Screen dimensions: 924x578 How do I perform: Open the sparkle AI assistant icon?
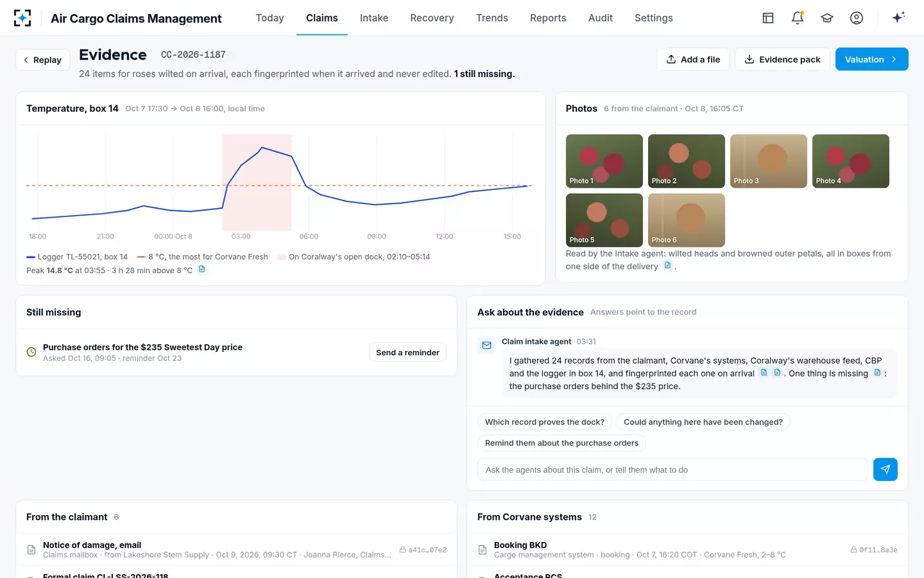click(x=898, y=17)
